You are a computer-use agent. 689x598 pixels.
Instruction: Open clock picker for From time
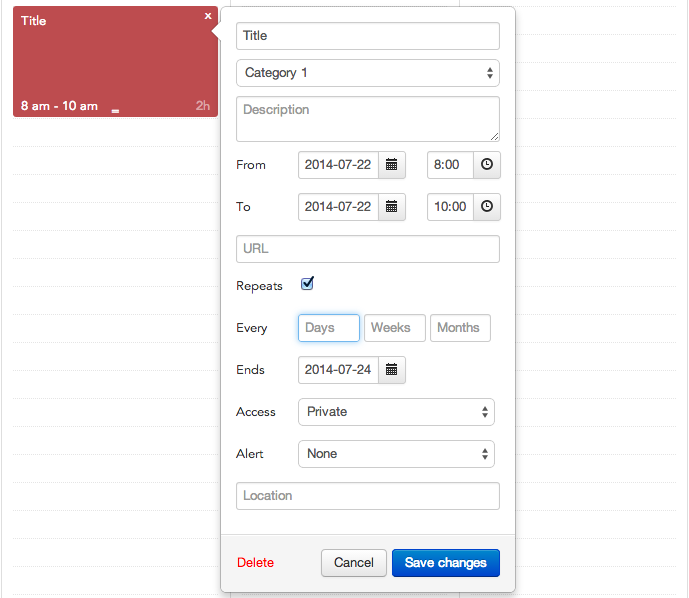[486, 165]
